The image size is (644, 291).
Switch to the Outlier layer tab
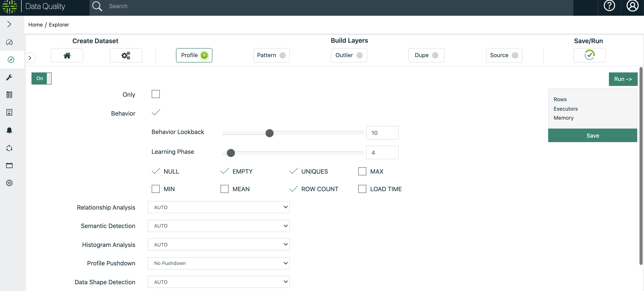(349, 55)
